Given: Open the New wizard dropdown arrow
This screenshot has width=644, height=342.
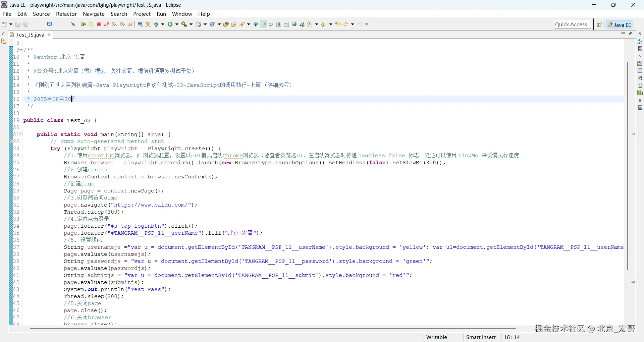Looking at the screenshot, I should coord(11,24).
